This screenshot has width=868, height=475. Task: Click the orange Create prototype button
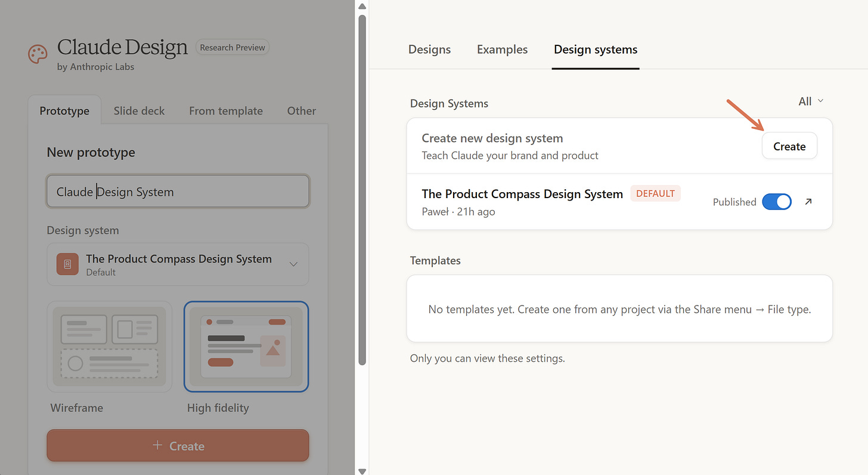click(x=178, y=446)
